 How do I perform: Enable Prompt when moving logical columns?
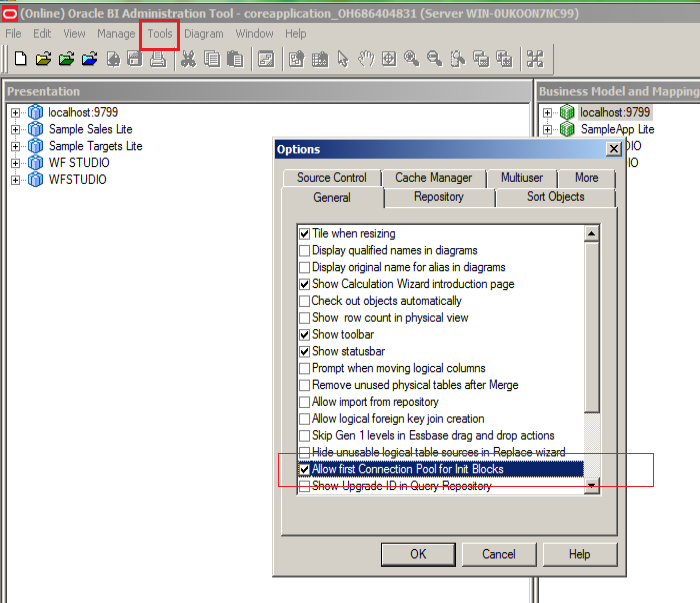tap(304, 368)
